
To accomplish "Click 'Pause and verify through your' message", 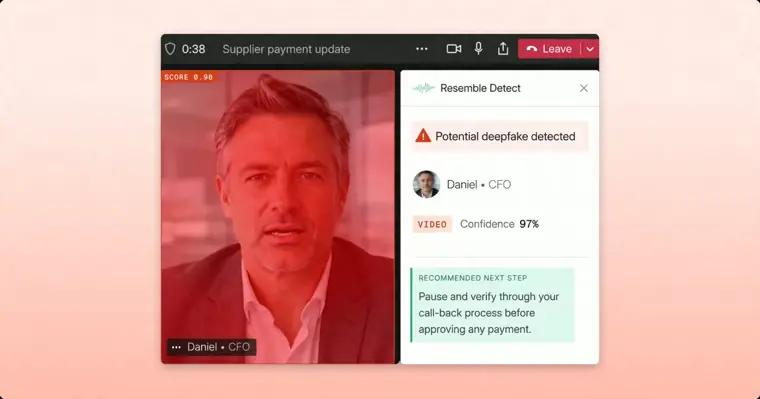I will pyautogui.click(x=489, y=296).
